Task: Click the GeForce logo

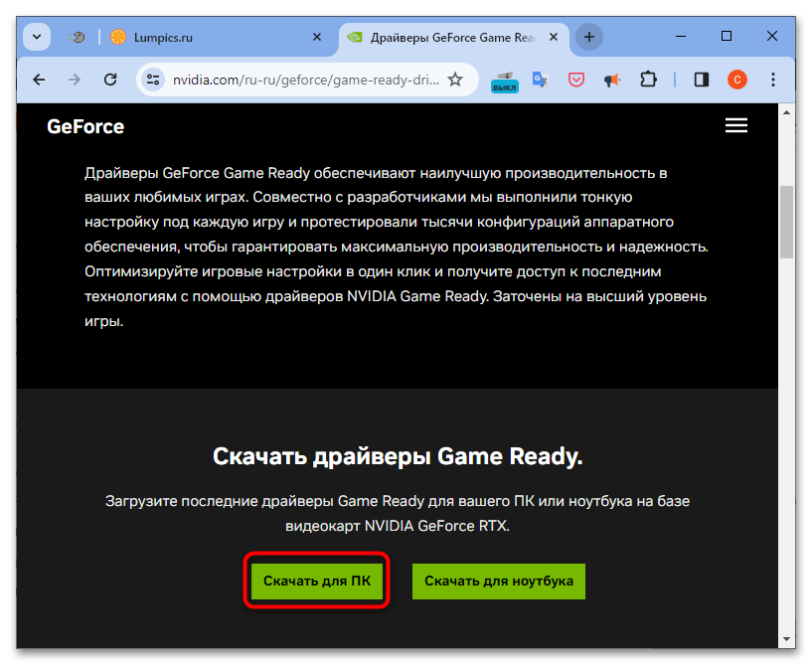Action: tap(85, 126)
